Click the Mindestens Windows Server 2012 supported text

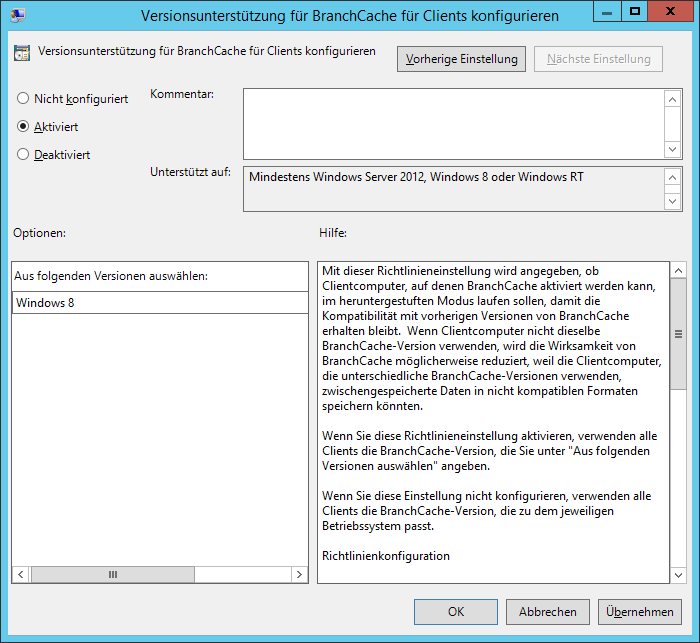click(416, 177)
